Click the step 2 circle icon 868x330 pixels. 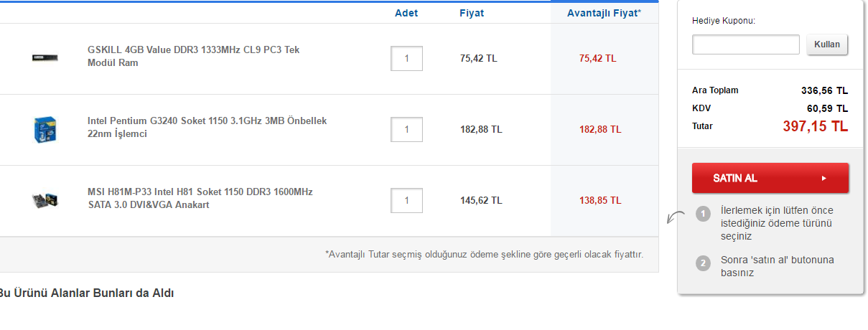704,263
